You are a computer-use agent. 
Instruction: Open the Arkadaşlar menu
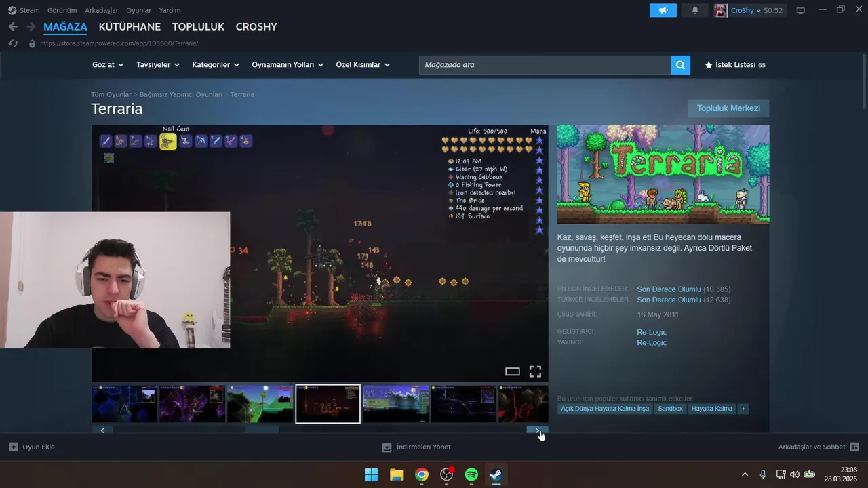101,10
